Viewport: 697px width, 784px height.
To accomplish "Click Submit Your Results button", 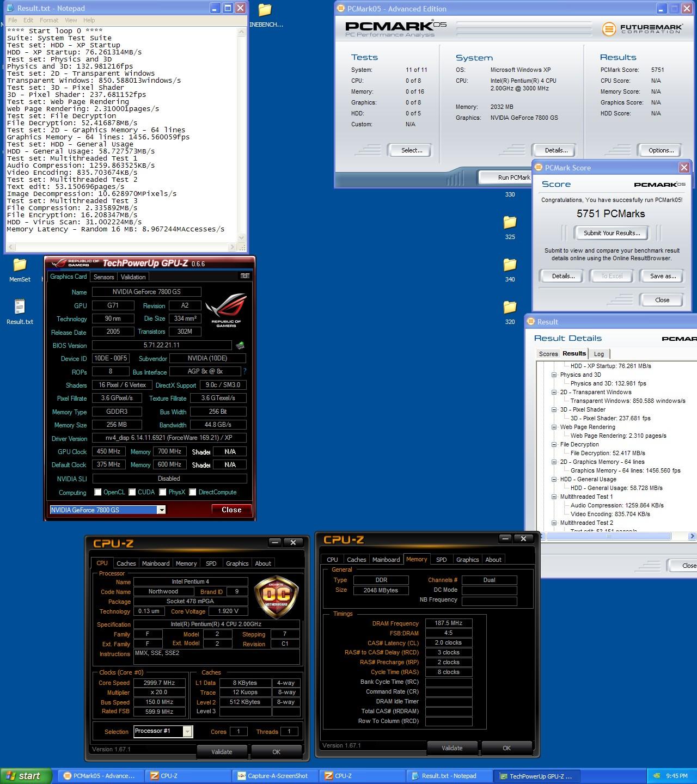I will coord(612,233).
